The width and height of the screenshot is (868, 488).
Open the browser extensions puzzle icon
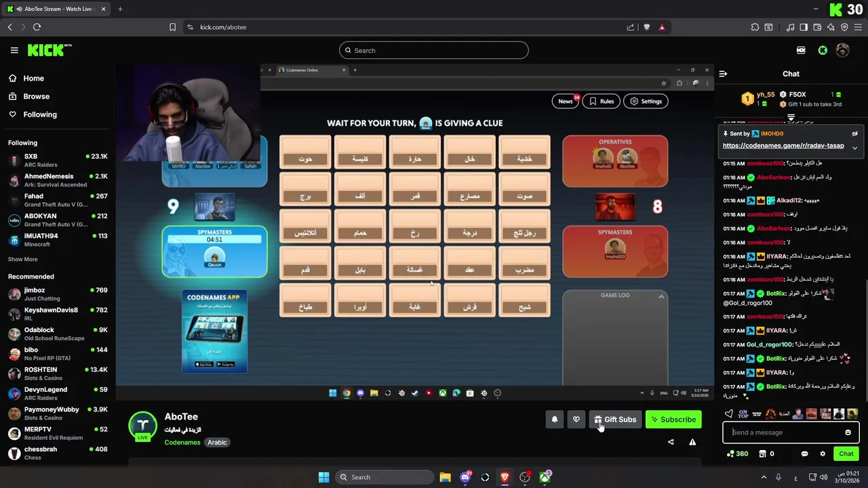pos(755,27)
